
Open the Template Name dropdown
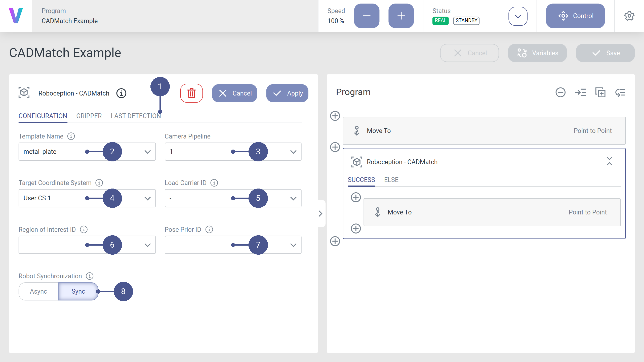pos(87,152)
